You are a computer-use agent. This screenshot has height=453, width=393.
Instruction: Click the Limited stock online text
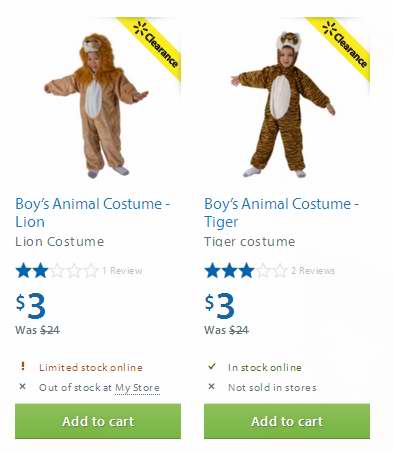point(91,367)
